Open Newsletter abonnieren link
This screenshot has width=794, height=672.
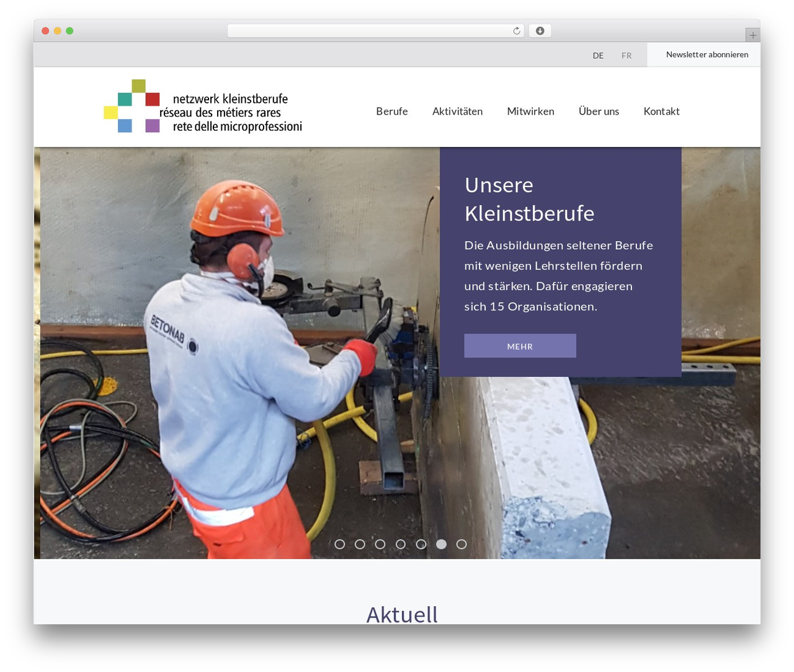[707, 55]
